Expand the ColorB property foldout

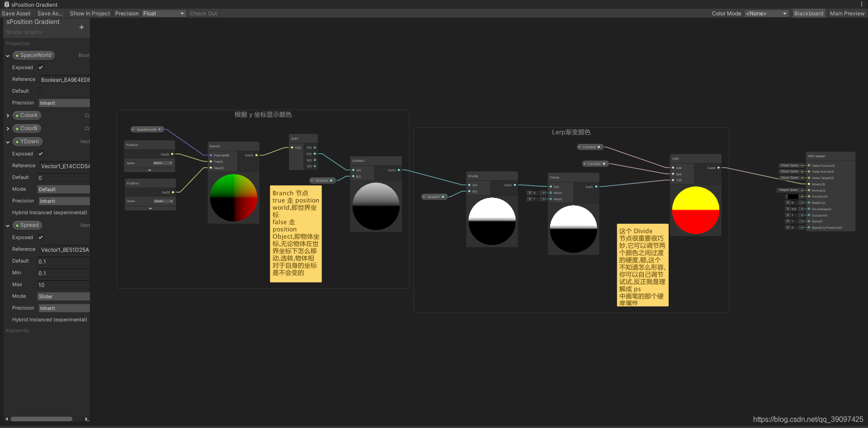8,129
